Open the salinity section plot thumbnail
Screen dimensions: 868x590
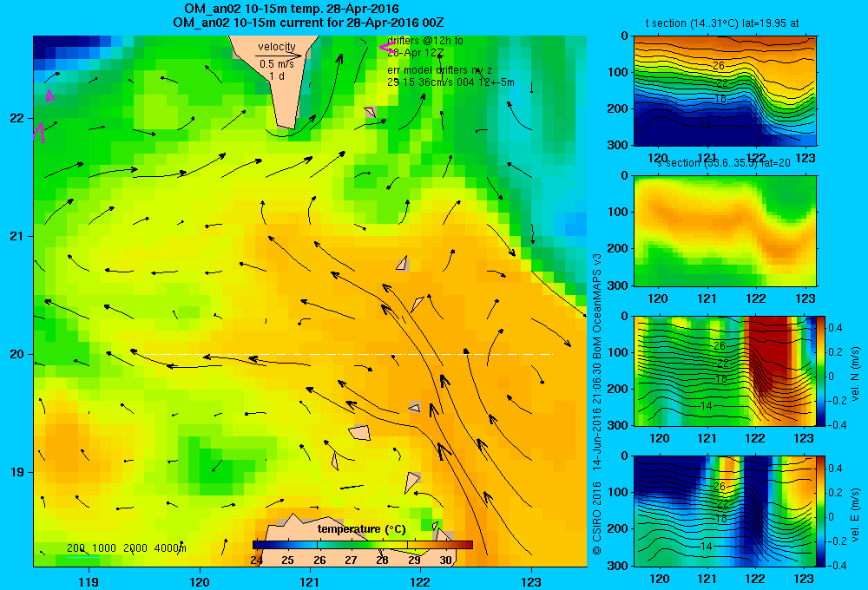(725, 231)
